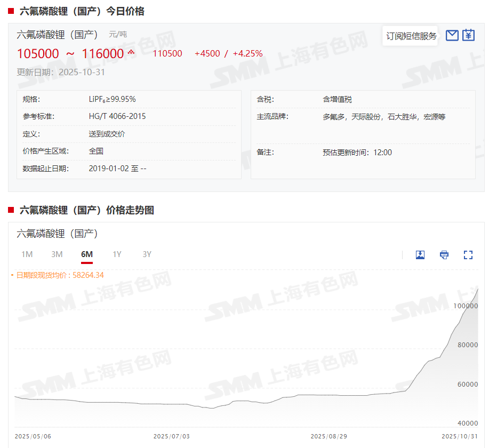Click the red square beside 价格走势图 heading

coord(11,210)
